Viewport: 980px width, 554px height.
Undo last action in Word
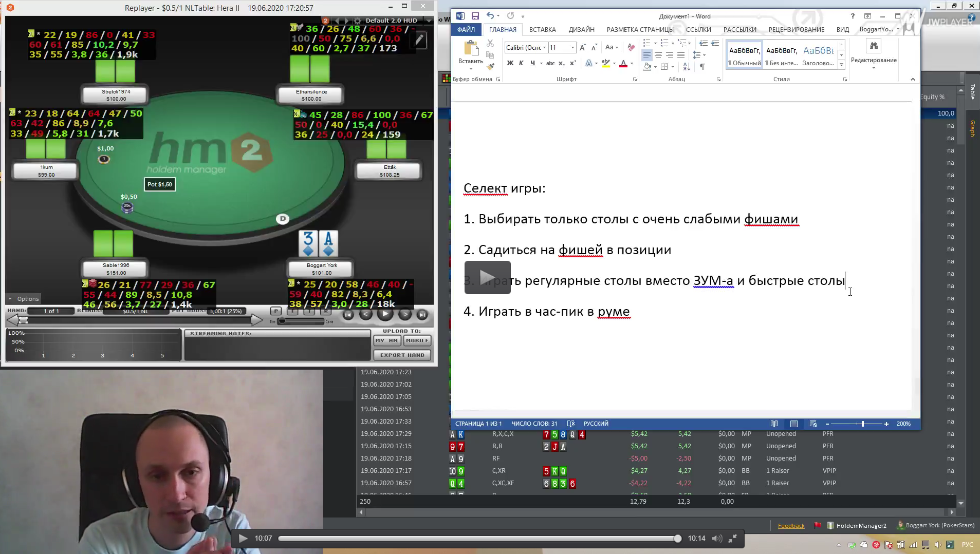click(490, 16)
